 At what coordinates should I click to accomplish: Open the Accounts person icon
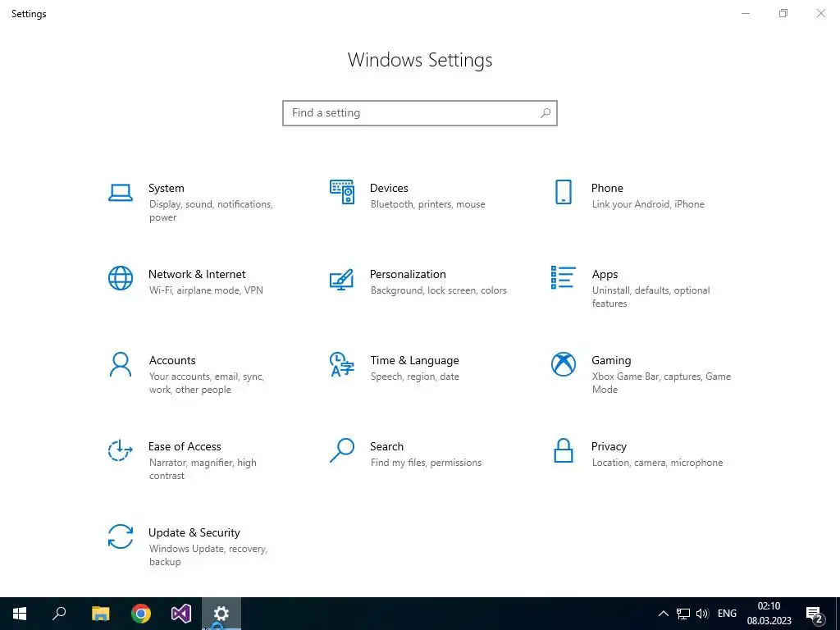pos(121,364)
